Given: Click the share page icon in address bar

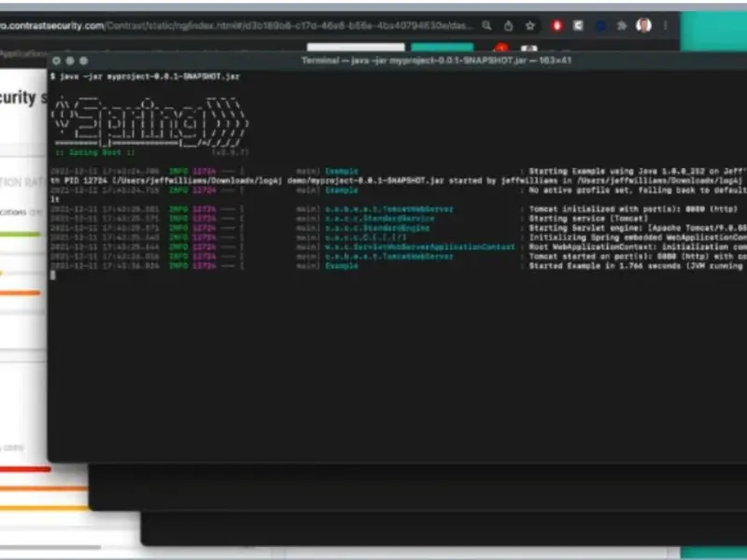Looking at the screenshot, I should [508, 26].
